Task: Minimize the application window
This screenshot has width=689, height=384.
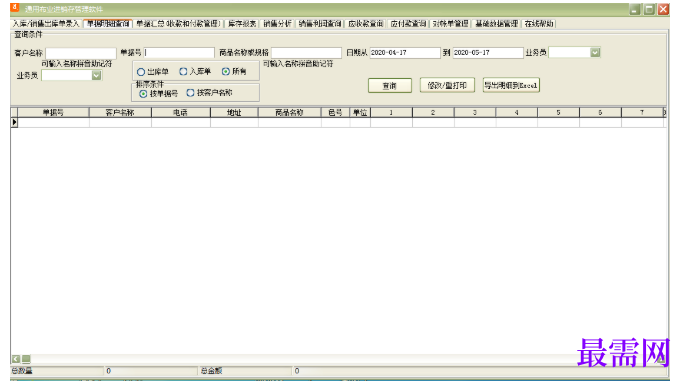Action: tap(635, 9)
